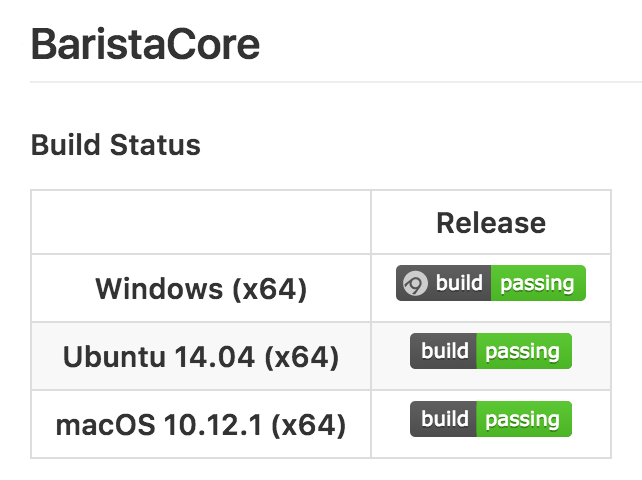Click the macOS 10.12.1 (x64) row label

point(201,425)
